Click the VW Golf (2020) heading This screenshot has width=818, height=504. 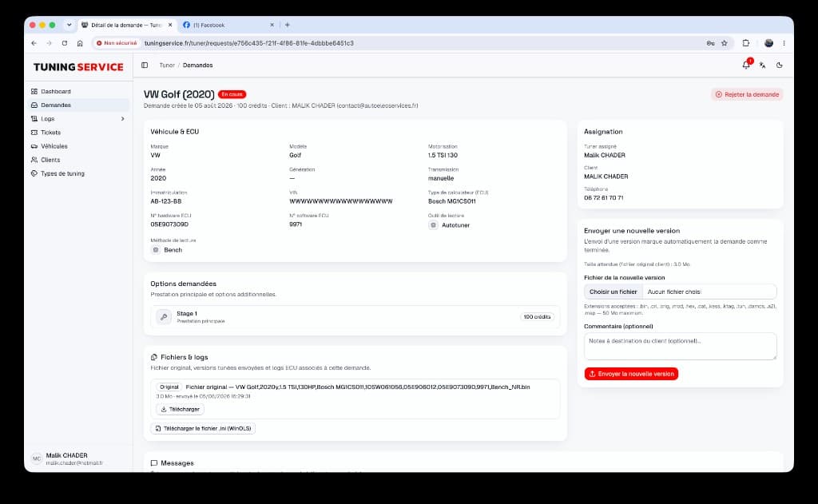click(179, 94)
